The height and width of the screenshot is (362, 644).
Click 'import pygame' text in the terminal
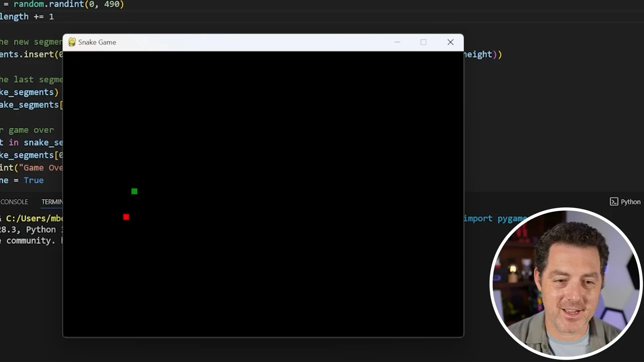tap(495, 218)
